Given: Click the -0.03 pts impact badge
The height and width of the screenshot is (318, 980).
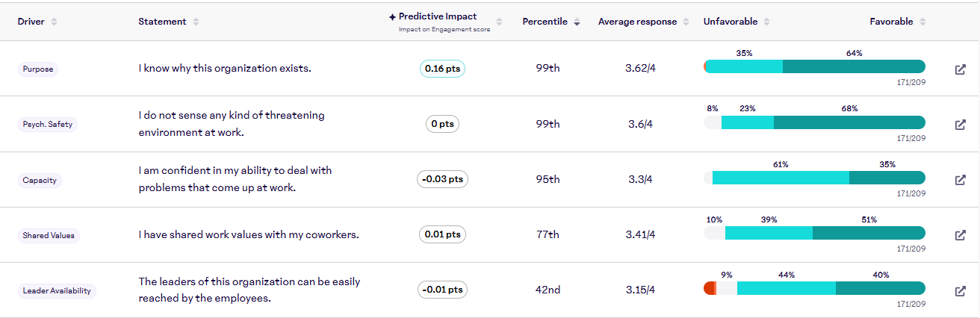Looking at the screenshot, I should [442, 179].
